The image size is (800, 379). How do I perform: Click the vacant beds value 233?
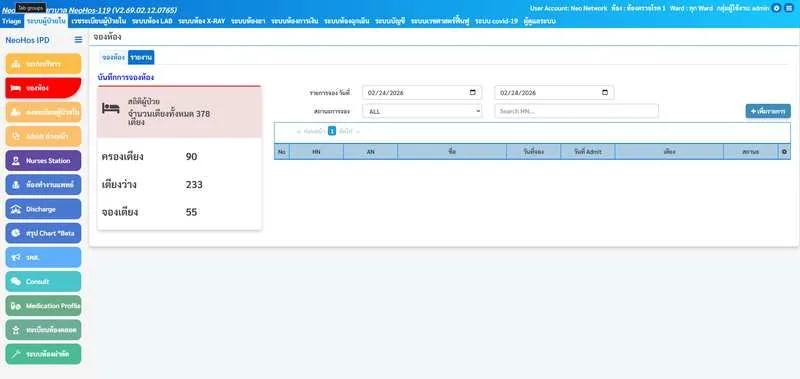click(194, 185)
